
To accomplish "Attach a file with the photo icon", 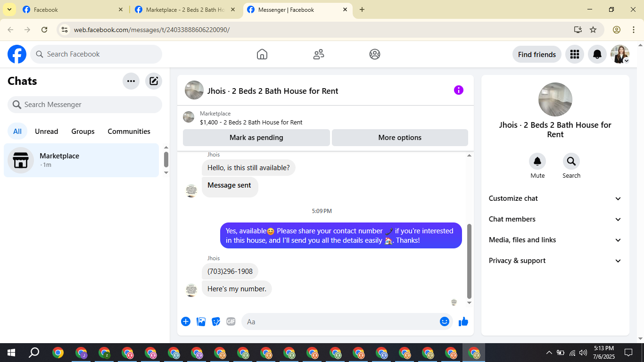I will (201, 321).
